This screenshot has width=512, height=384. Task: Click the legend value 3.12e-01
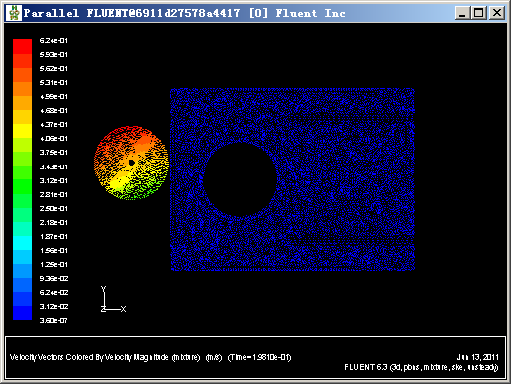tap(53, 180)
